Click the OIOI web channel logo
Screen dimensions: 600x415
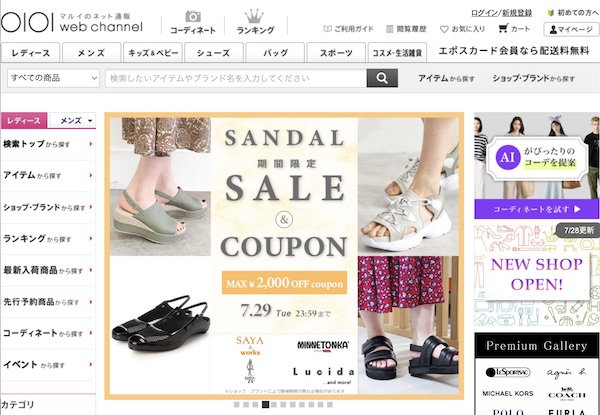click(72, 22)
